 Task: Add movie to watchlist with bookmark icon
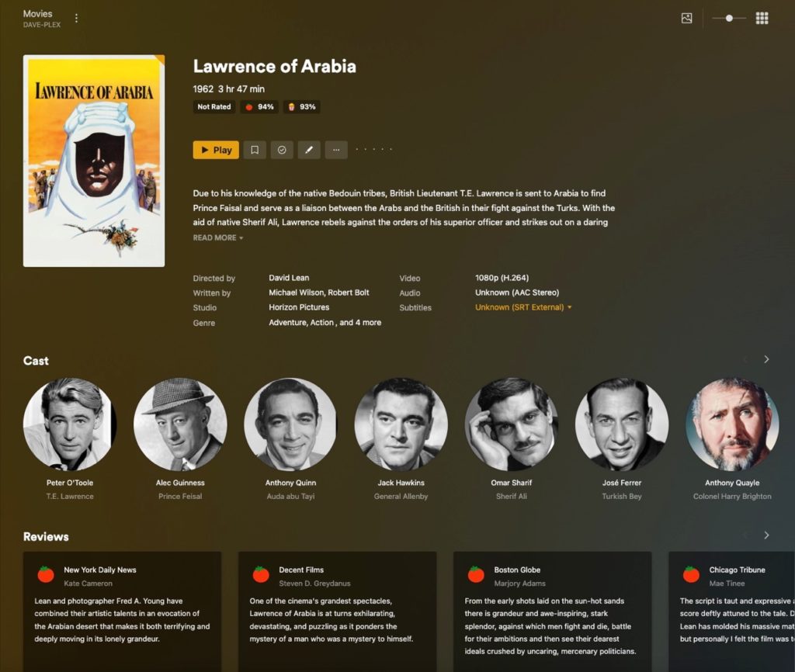(x=255, y=150)
